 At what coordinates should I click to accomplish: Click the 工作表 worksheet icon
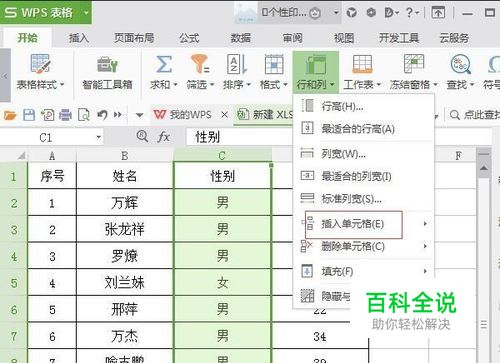[x=362, y=64]
